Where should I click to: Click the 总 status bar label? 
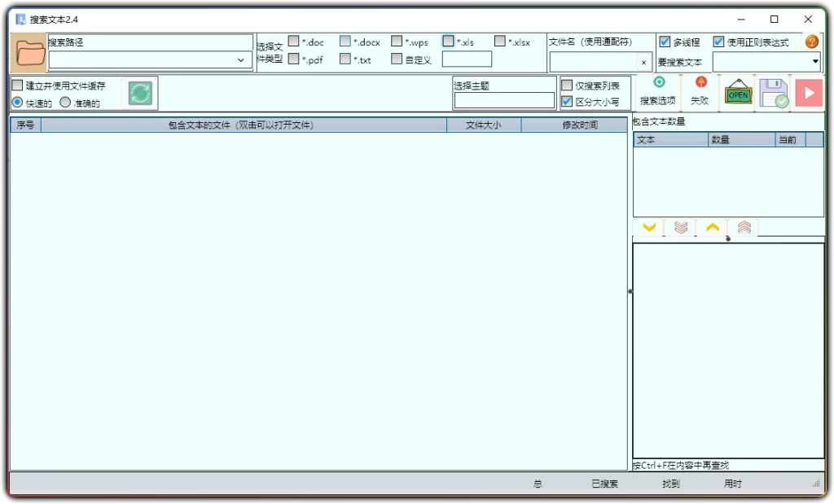(x=538, y=484)
